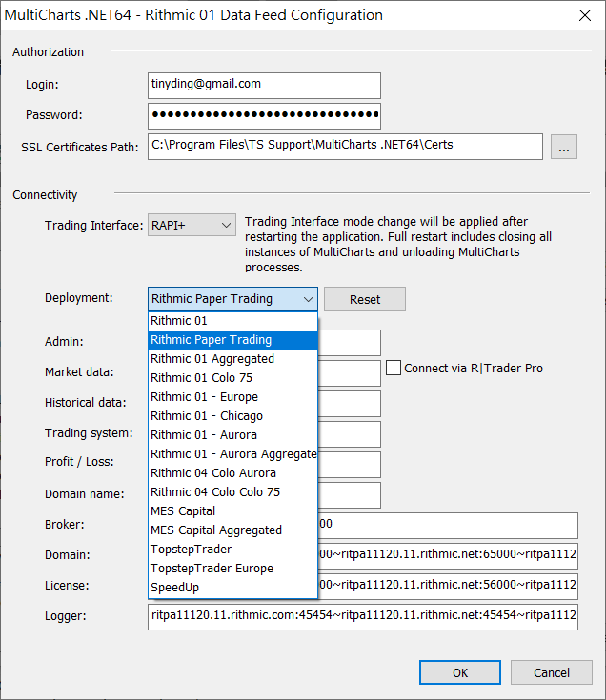Viewport: 606px width, 700px height.
Task: Select Rithmic 01 - Europe
Action: pyautogui.click(x=232, y=397)
